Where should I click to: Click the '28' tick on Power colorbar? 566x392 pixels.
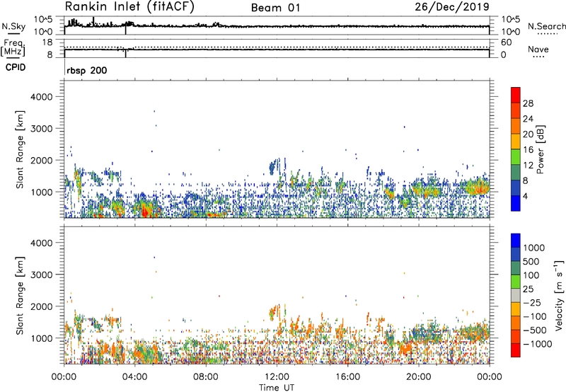coord(528,103)
